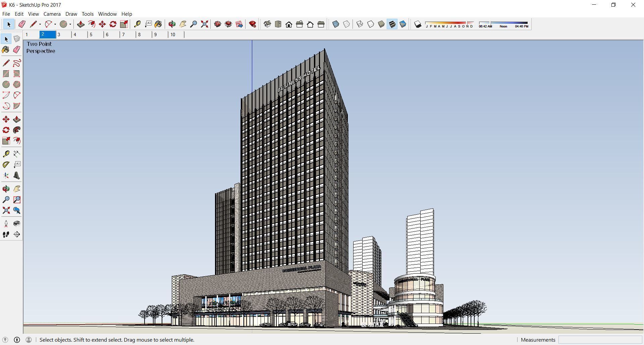Select the 2 Point Arc tool

tap(17, 95)
